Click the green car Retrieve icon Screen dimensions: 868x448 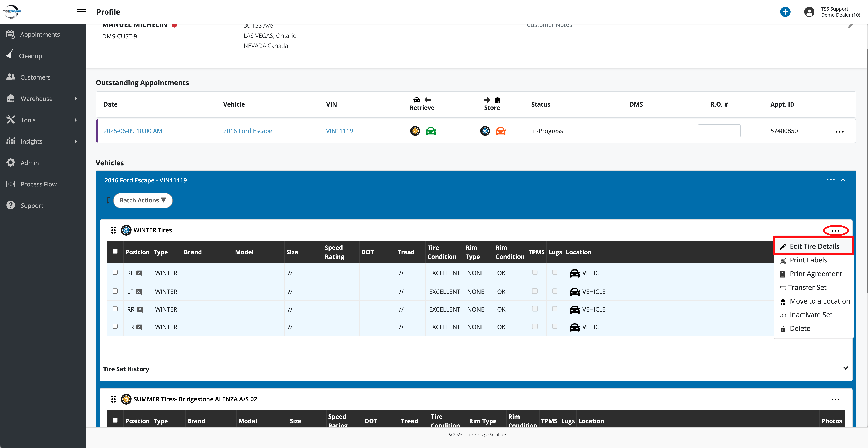(x=430, y=131)
